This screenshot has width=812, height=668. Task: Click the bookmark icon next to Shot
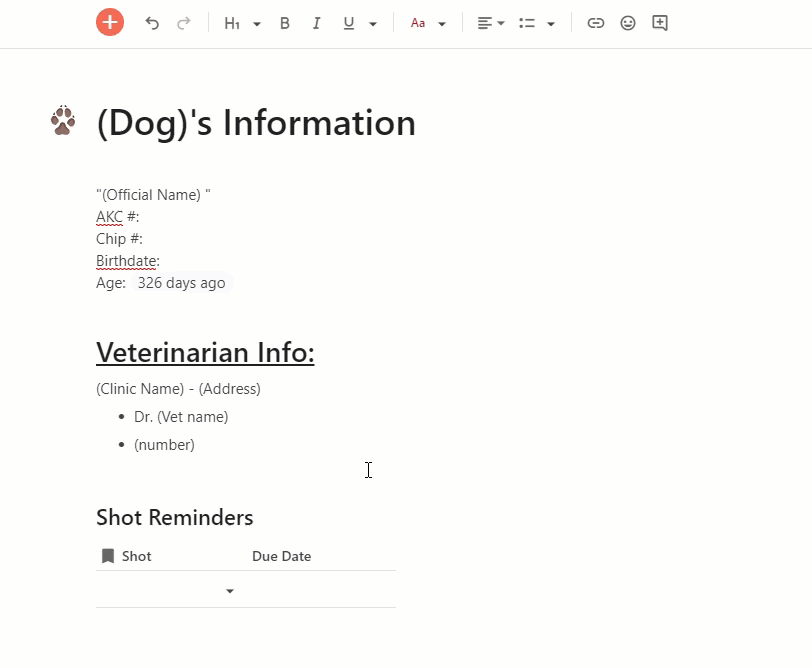coord(109,555)
